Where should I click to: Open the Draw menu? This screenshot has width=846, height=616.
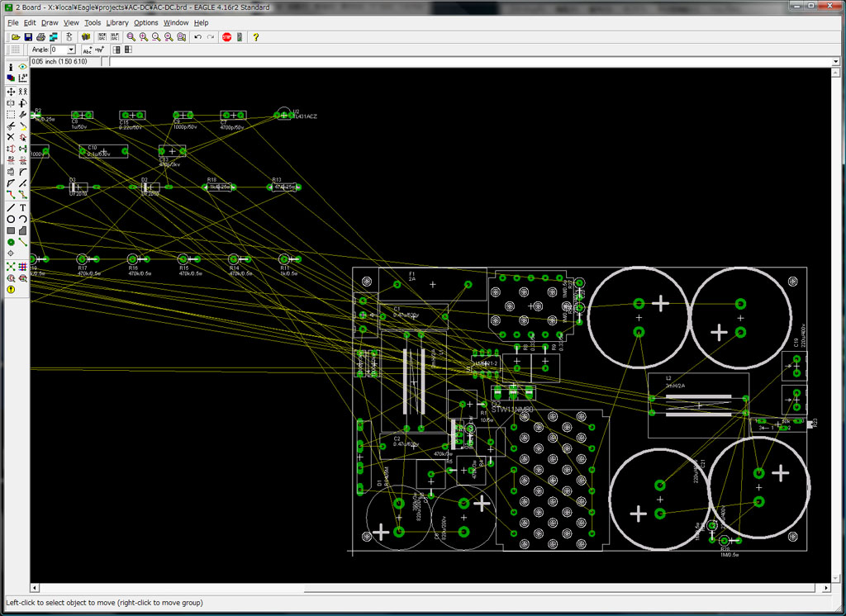pos(50,22)
